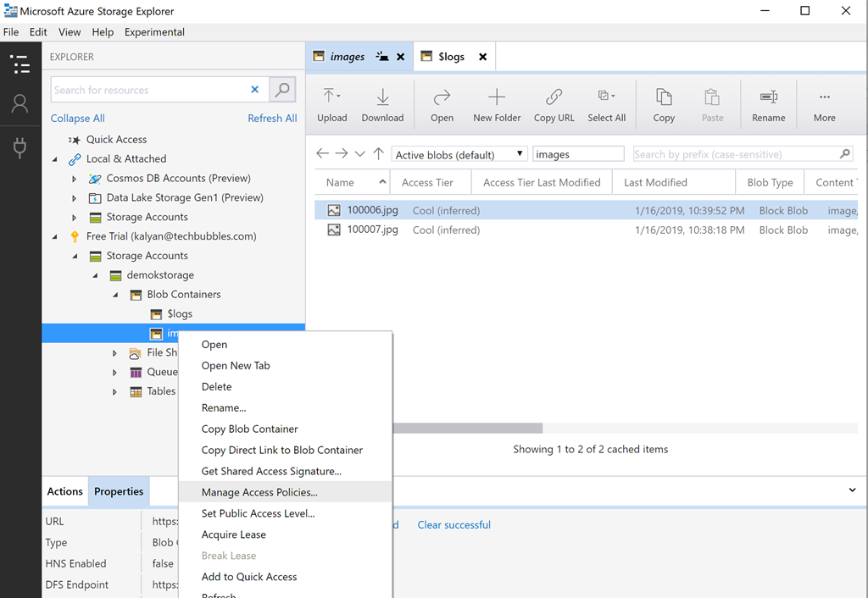The width and height of the screenshot is (868, 598).
Task: Click the prefix search magnifier icon
Action: point(845,154)
